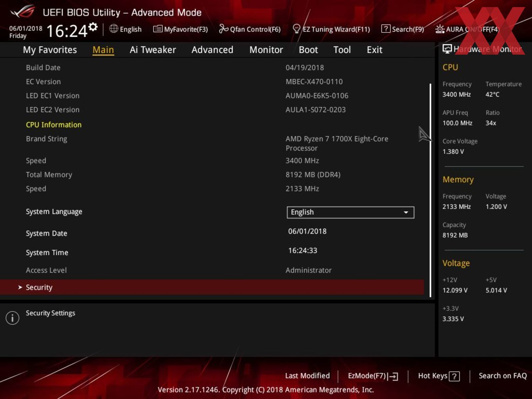Click the System Time label
This screenshot has height=399, width=532.
tap(47, 253)
